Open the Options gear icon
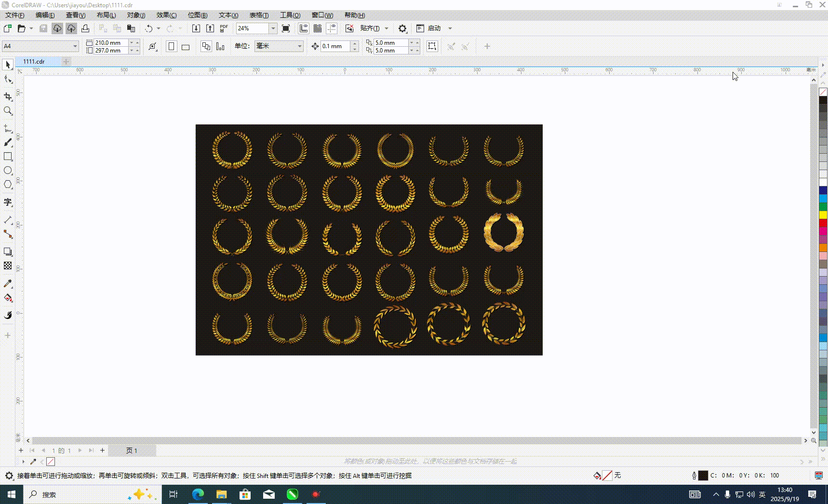Screen dimensions: 828x504 402,28
